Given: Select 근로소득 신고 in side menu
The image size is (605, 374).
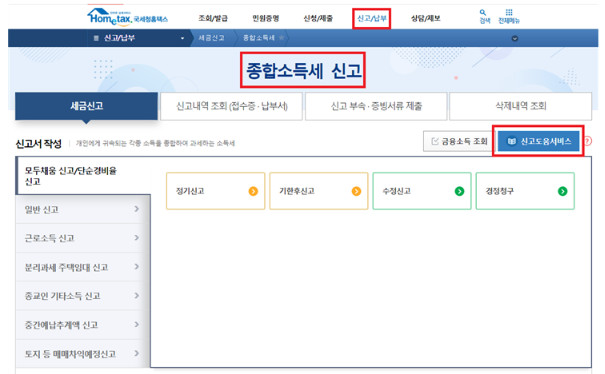Looking at the screenshot, I should [83, 238].
